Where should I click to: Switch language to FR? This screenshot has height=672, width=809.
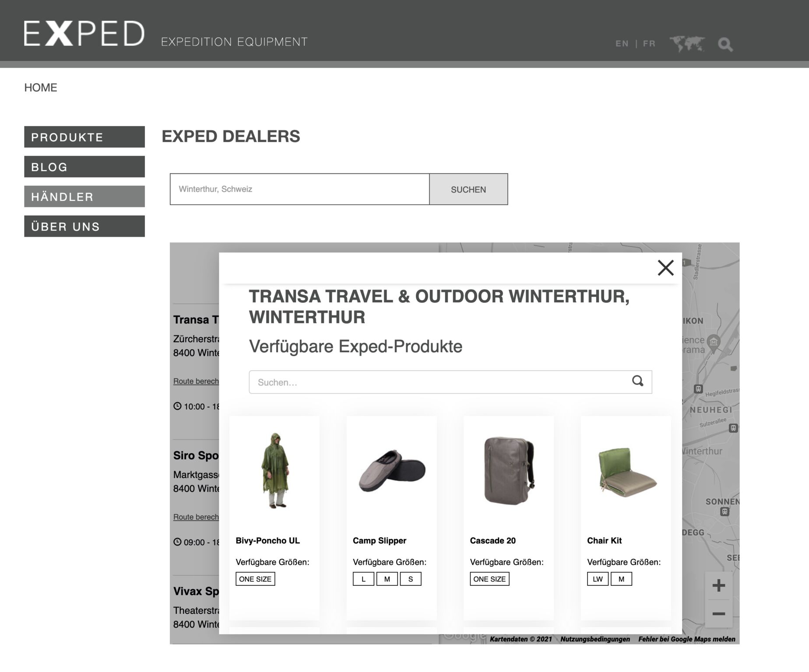pyautogui.click(x=649, y=43)
